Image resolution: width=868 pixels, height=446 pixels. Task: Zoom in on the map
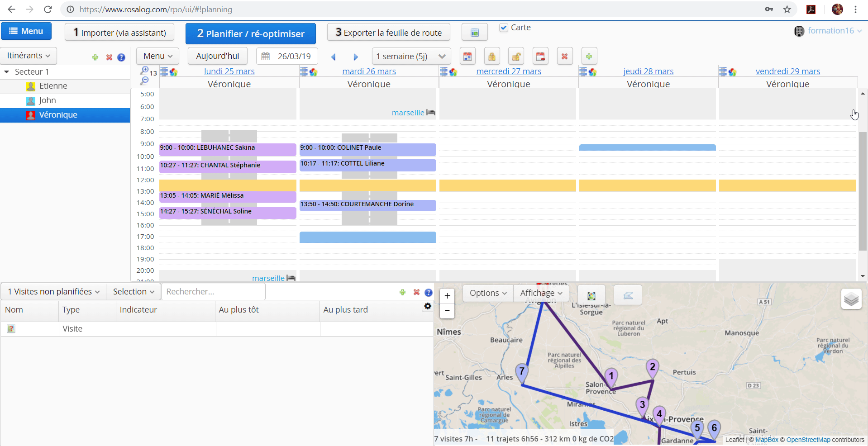[447, 296]
